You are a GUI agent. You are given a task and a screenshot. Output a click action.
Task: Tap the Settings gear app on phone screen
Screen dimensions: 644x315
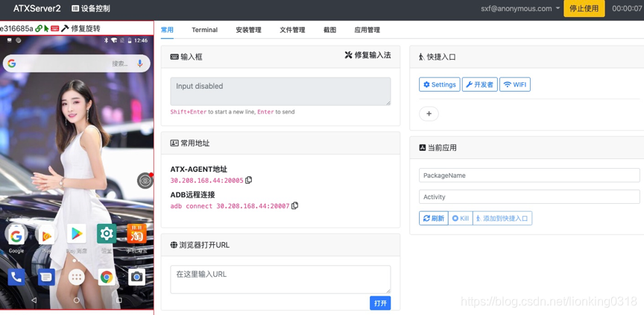(x=107, y=234)
